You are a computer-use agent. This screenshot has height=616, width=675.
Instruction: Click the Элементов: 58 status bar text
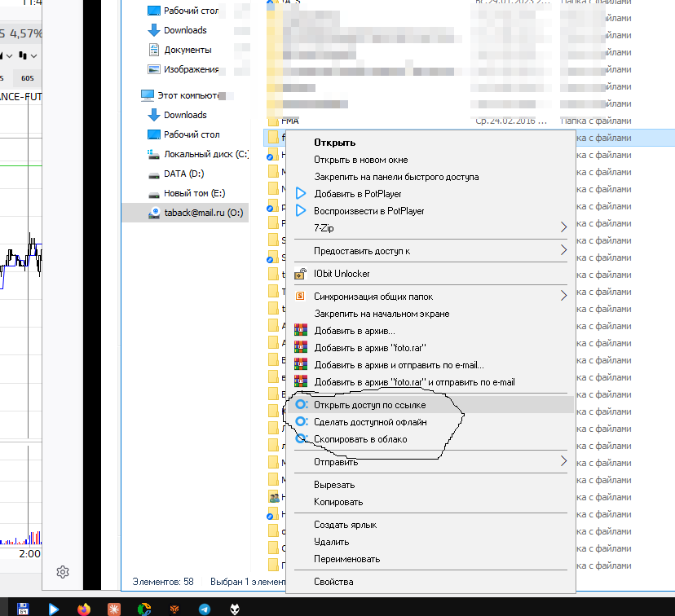point(163,582)
